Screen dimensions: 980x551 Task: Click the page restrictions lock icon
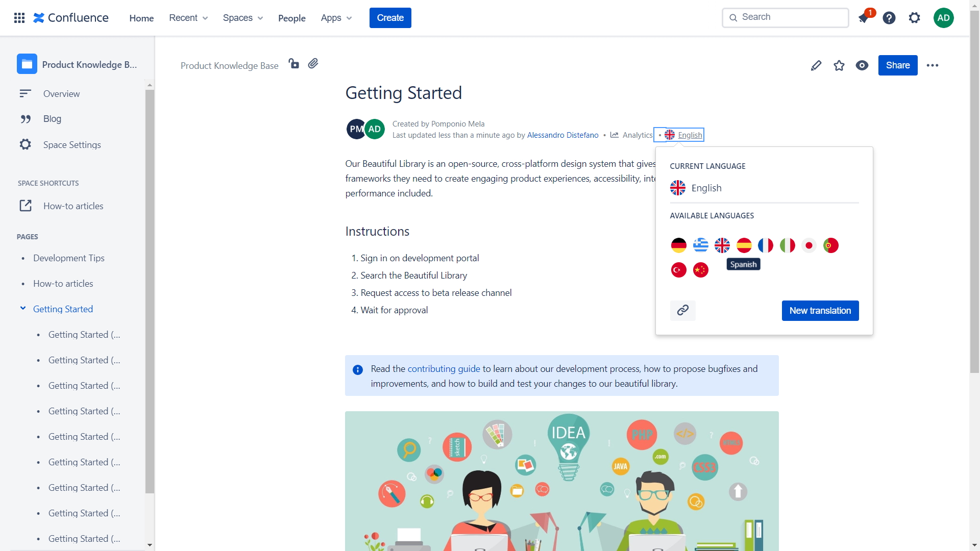(293, 64)
